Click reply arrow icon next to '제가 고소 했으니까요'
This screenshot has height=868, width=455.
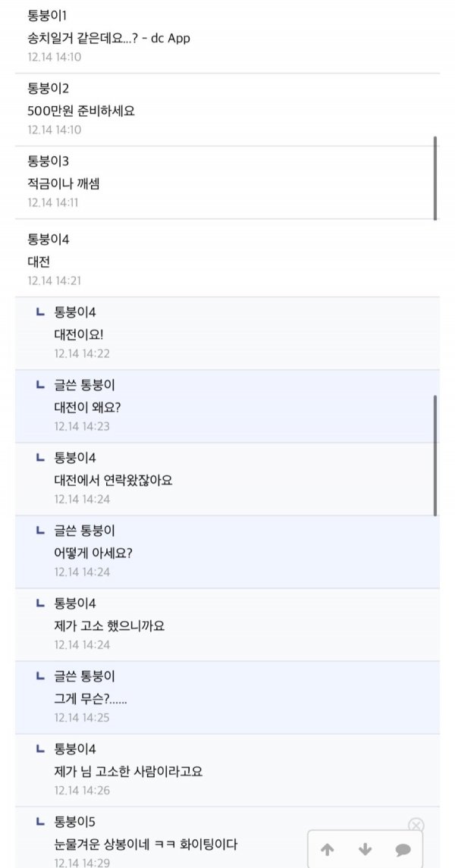pyautogui.click(x=40, y=603)
